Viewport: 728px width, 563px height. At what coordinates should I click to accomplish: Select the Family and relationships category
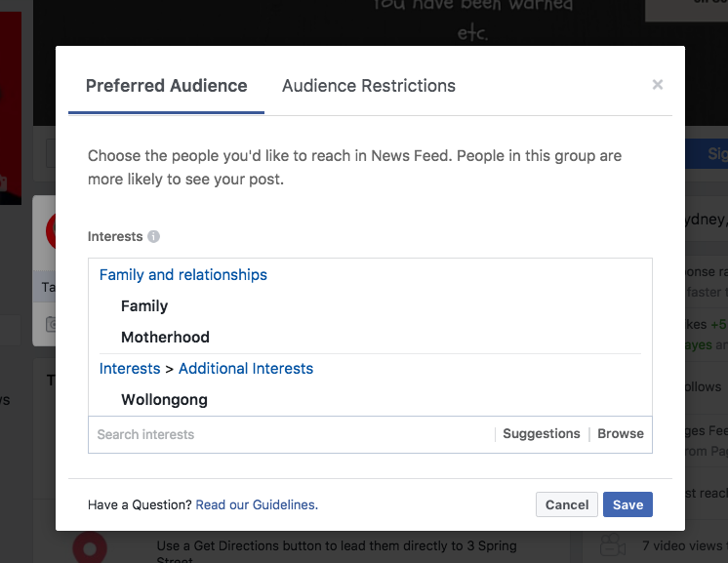[x=183, y=275]
